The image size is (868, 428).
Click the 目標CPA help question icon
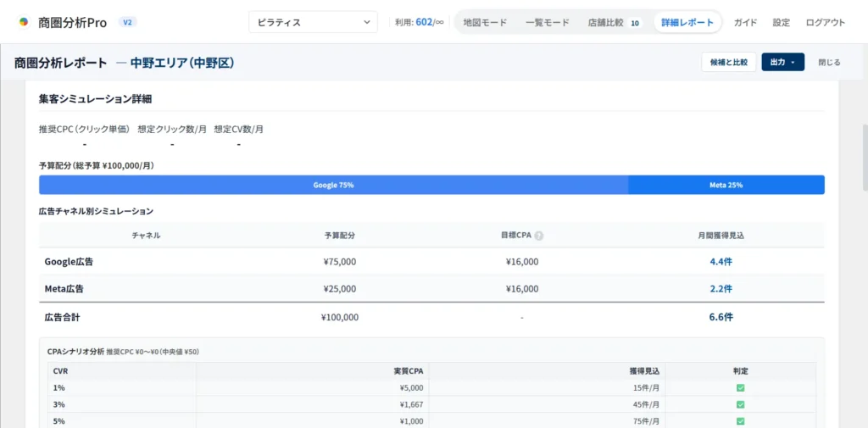click(x=538, y=236)
